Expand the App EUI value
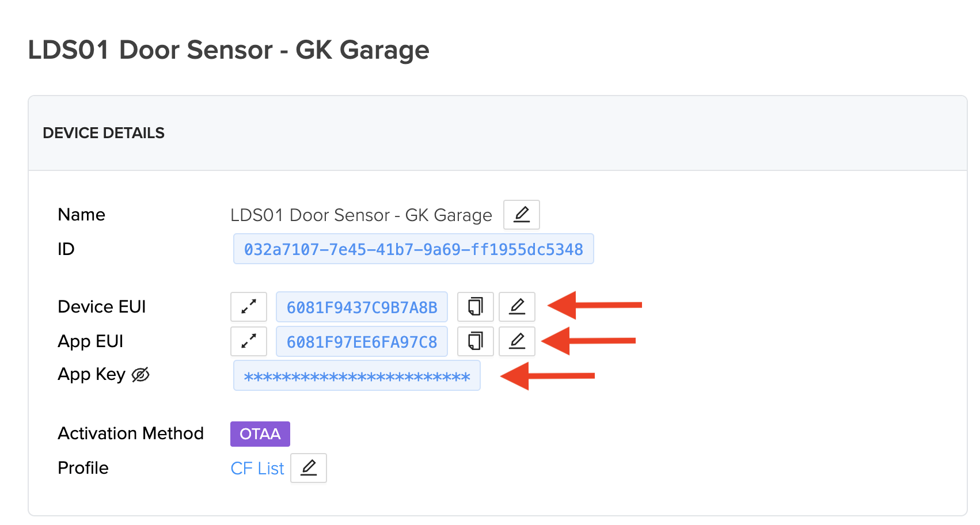The height and width of the screenshot is (525, 980). pyautogui.click(x=248, y=341)
